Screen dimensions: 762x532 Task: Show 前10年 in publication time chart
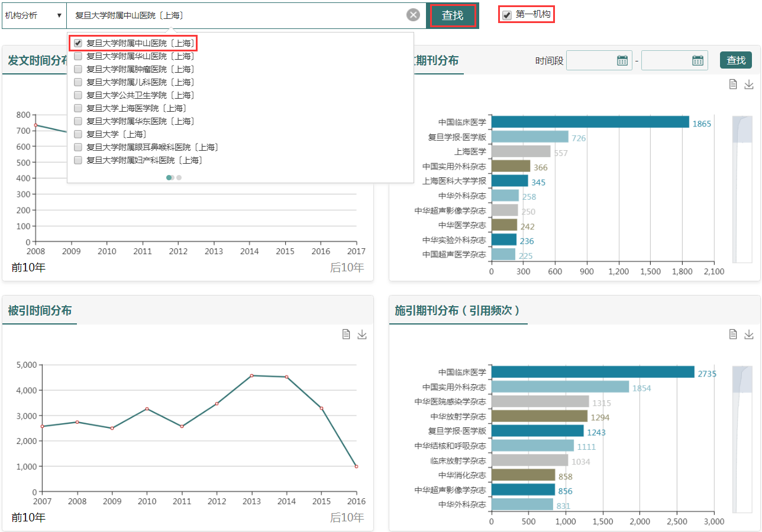(28, 268)
